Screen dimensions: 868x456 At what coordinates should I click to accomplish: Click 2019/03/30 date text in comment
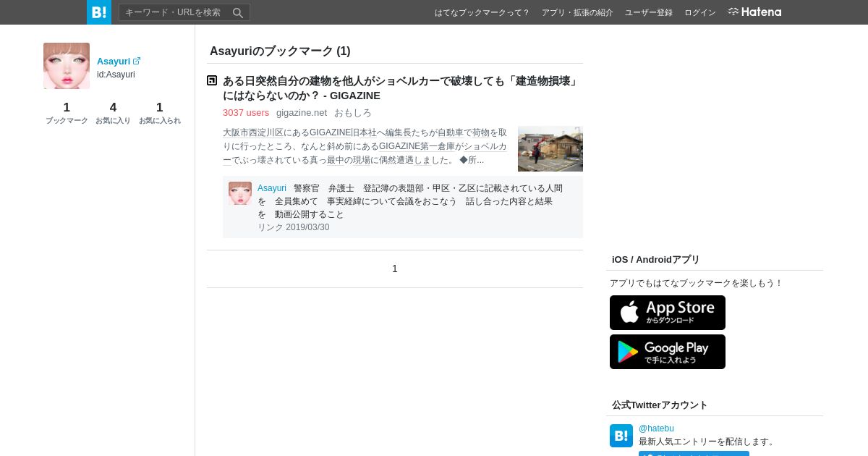click(x=307, y=227)
